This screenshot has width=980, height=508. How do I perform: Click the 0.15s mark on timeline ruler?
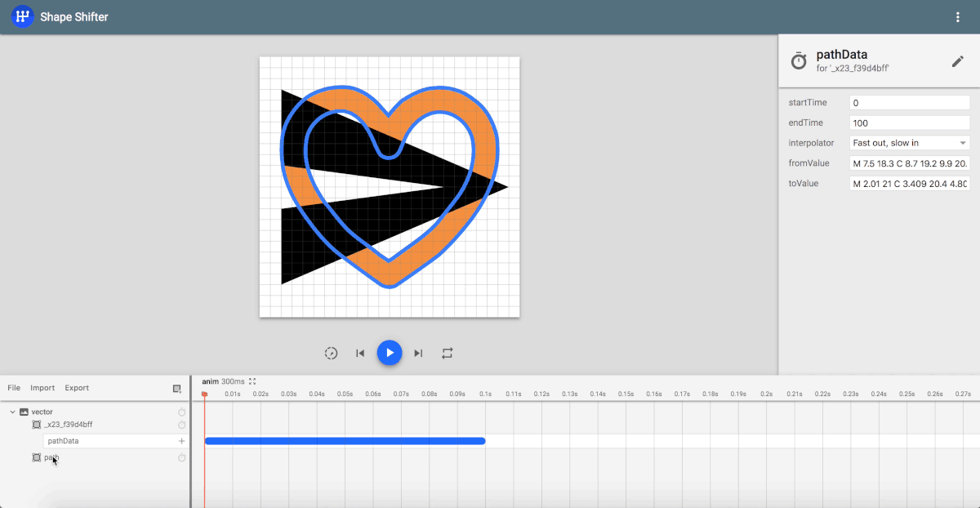[x=626, y=394]
